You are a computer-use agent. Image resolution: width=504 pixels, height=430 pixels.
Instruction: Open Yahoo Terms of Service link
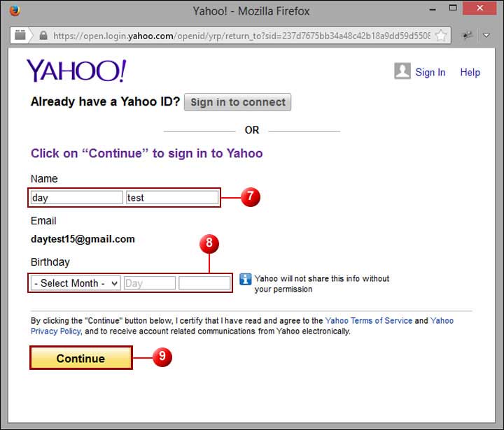point(369,320)
